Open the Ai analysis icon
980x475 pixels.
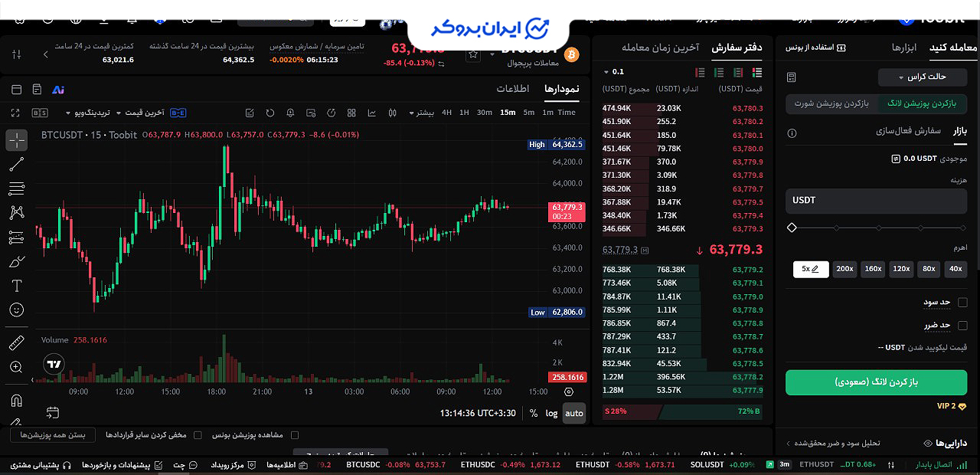(58, 90)
